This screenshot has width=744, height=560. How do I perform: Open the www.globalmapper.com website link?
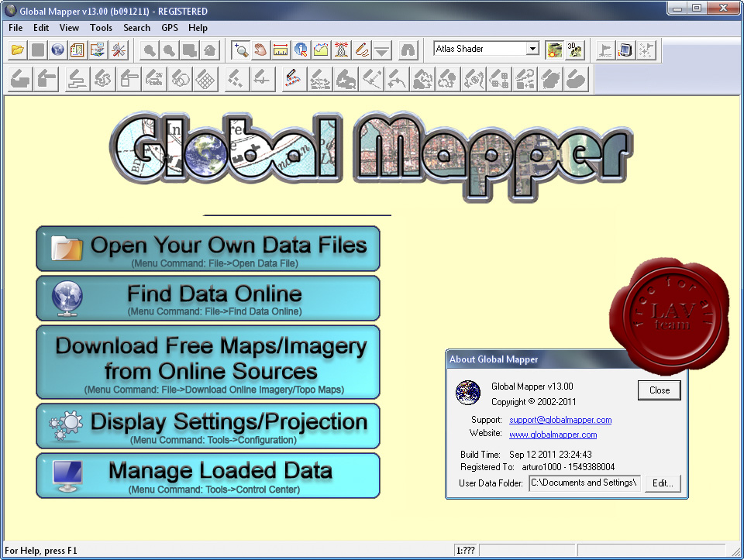[553, 435]
